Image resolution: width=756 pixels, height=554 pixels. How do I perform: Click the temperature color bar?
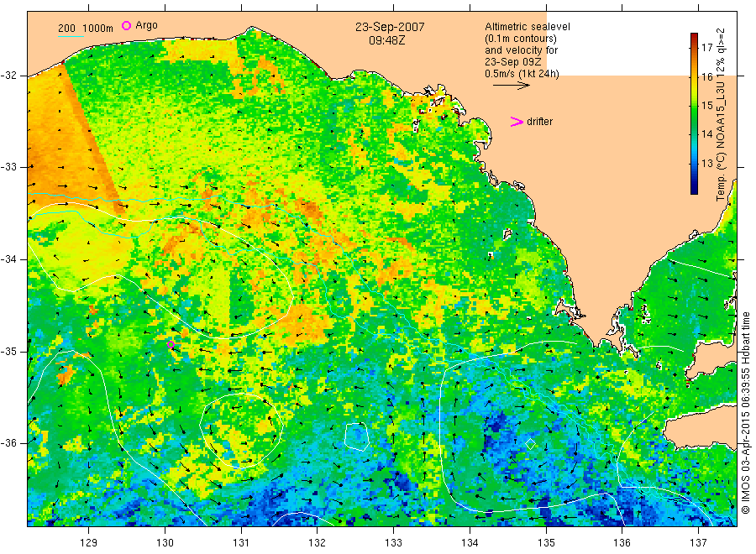pos(695,113)
